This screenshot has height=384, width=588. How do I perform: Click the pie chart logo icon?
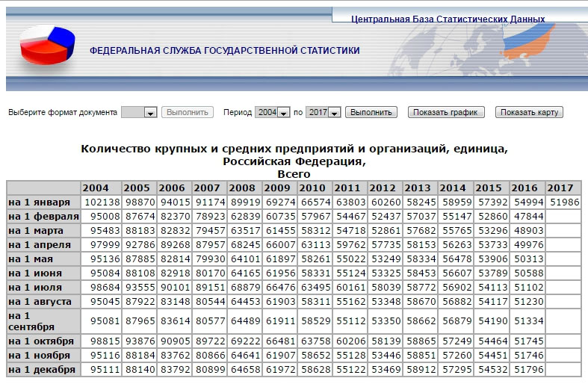tap(47, 45)
